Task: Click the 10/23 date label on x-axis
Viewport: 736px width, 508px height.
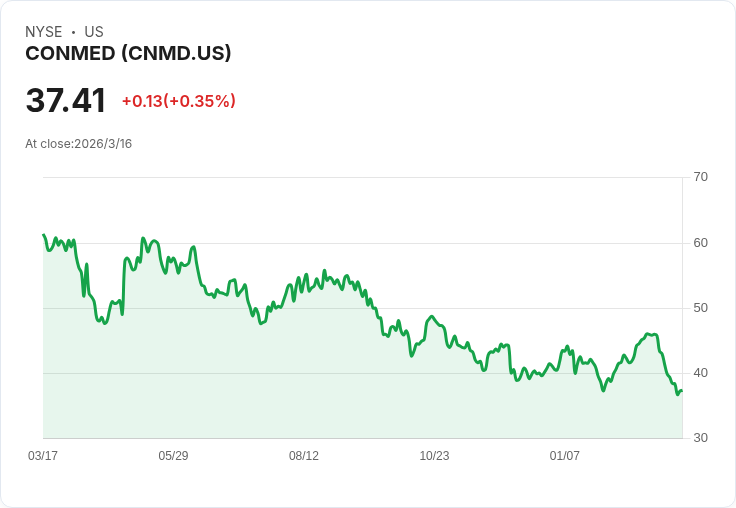Action: pyautogui.click(x=434, y=456)
